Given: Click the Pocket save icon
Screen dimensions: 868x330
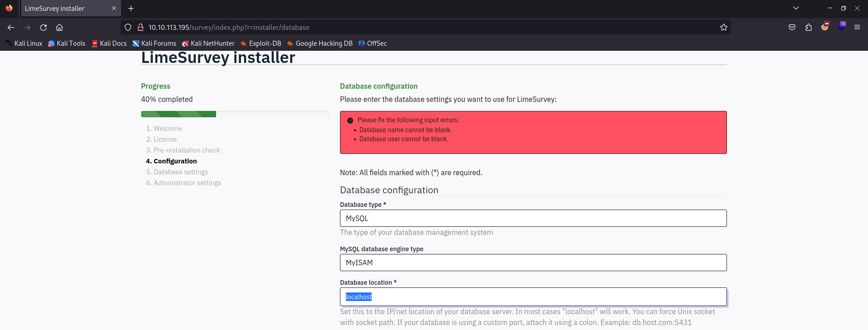Looking at the screenshot, I should point(792,27).
